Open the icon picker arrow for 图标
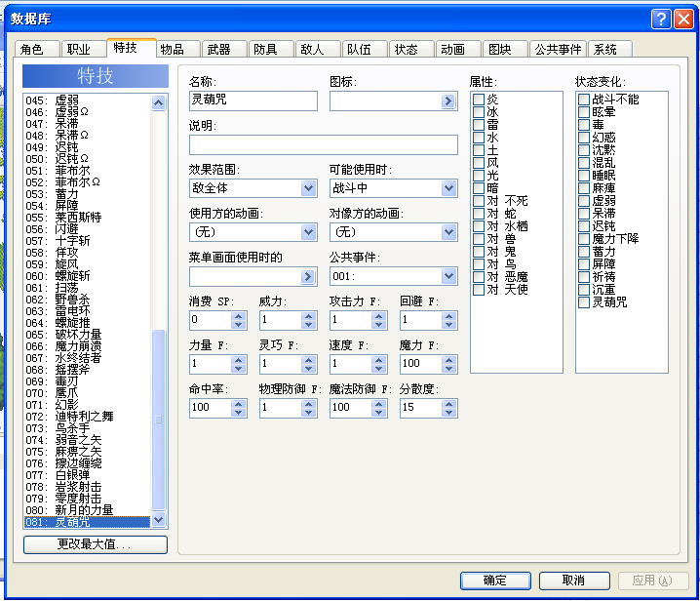700x601 pixels. [448, 101]
